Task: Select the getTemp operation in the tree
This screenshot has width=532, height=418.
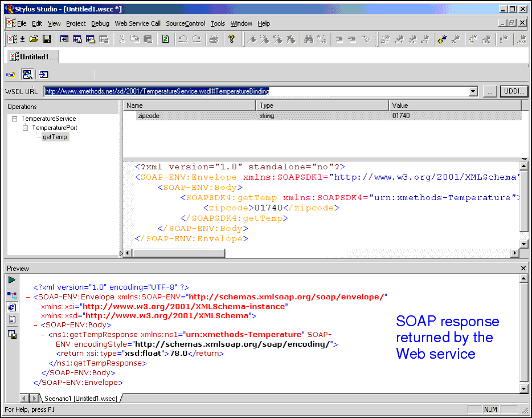Action: point(55,137)
